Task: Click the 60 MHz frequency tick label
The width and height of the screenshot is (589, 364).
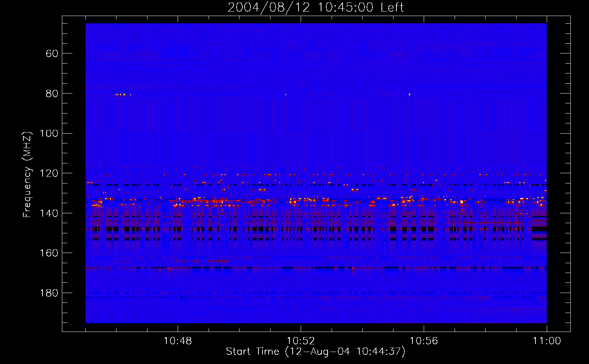Action: pyautogui.click(x=52, y=54)
